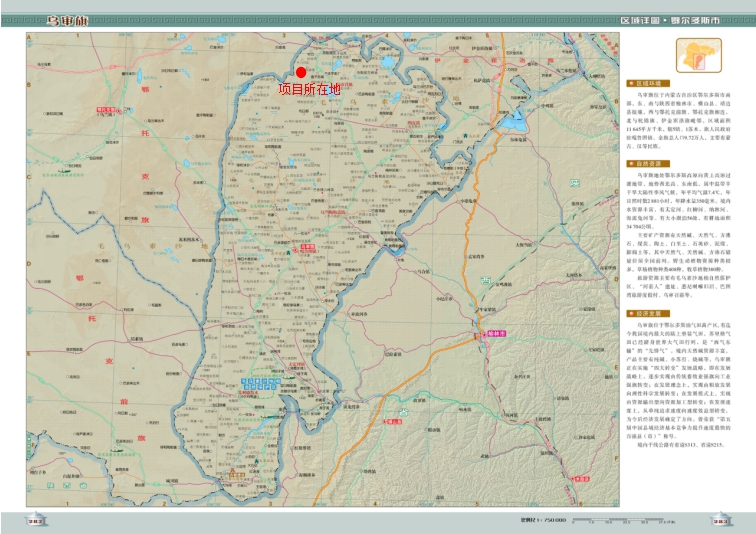Click the red town marker near bottom-right map corner
This screenshot has width=756, height=534.
[580, 480]
